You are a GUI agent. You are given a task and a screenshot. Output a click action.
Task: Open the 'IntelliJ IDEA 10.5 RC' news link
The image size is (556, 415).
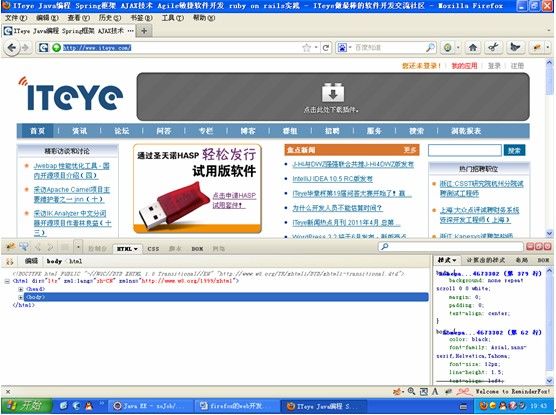332,179
